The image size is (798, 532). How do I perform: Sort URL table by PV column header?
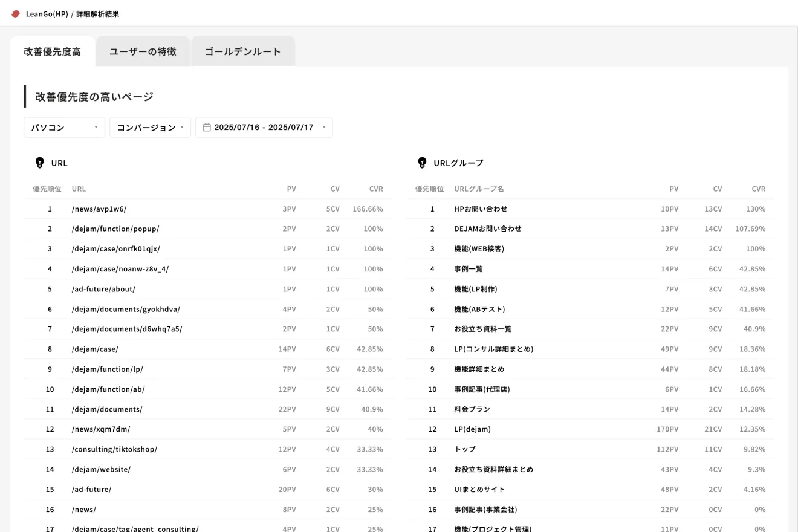[x=291, y=189]
